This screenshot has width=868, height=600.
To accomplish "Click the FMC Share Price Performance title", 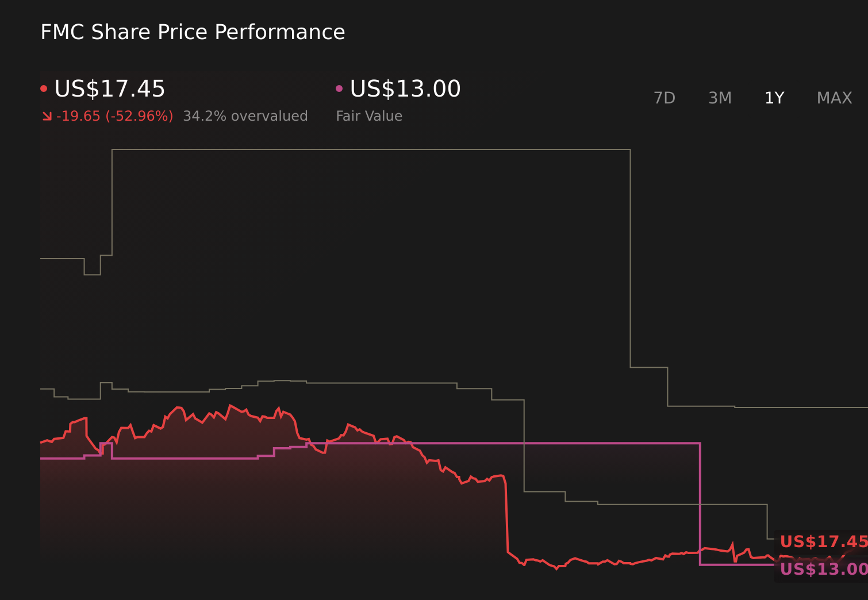I will (193, 32).
